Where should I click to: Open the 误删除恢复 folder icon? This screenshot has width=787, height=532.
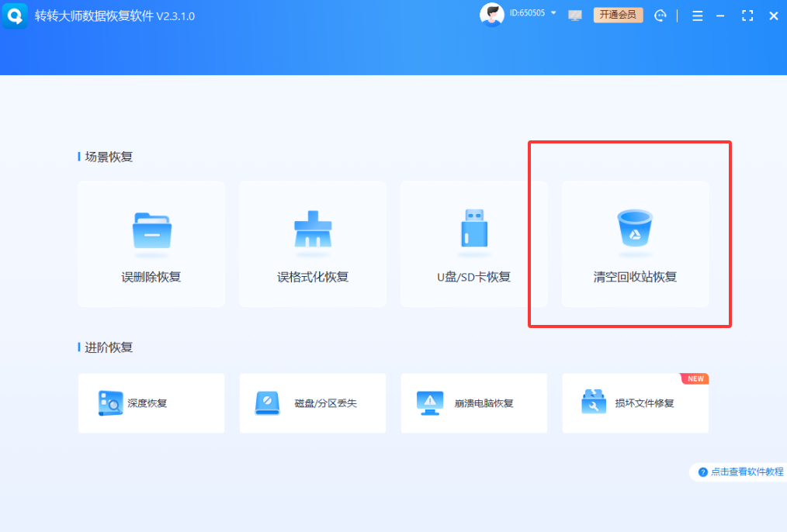pos(152,230)
